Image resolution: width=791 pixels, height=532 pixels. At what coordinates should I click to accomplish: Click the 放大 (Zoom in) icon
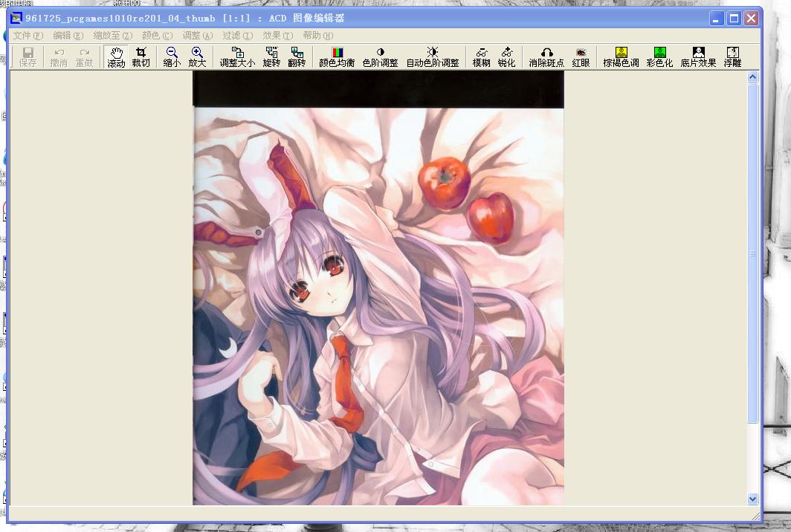coord(197,57)
